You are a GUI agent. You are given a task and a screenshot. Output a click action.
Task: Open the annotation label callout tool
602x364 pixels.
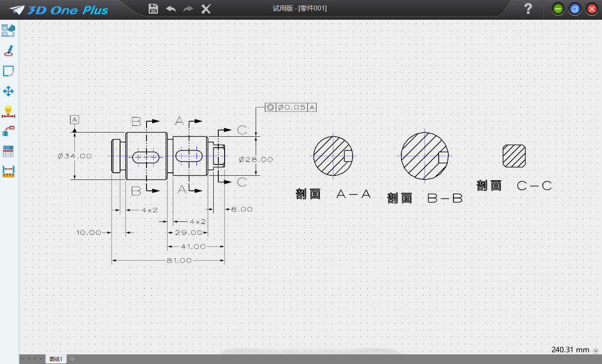pyautogui.click(x=8, y=131)
